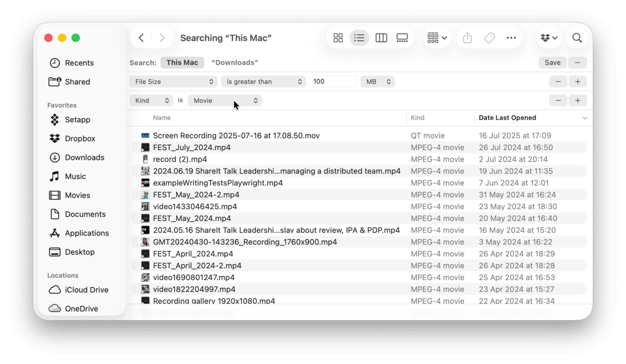Open the group-by options menu
The image size is (626, 364).
pos(437,38)
